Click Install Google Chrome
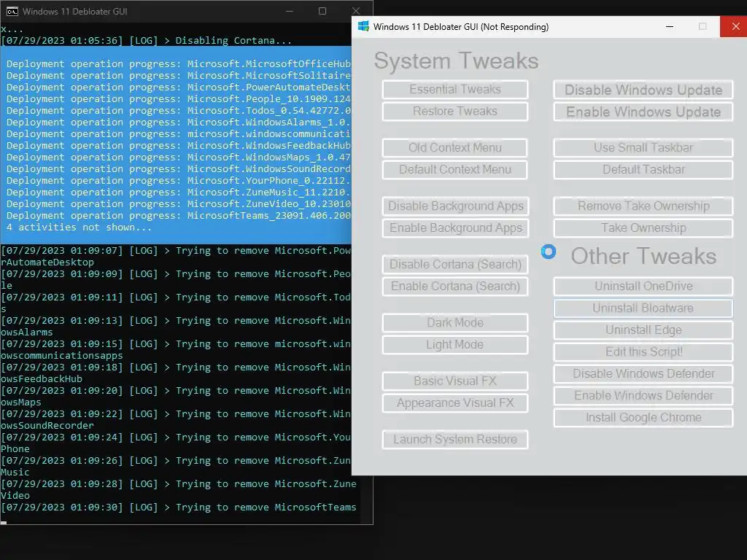 643,418
